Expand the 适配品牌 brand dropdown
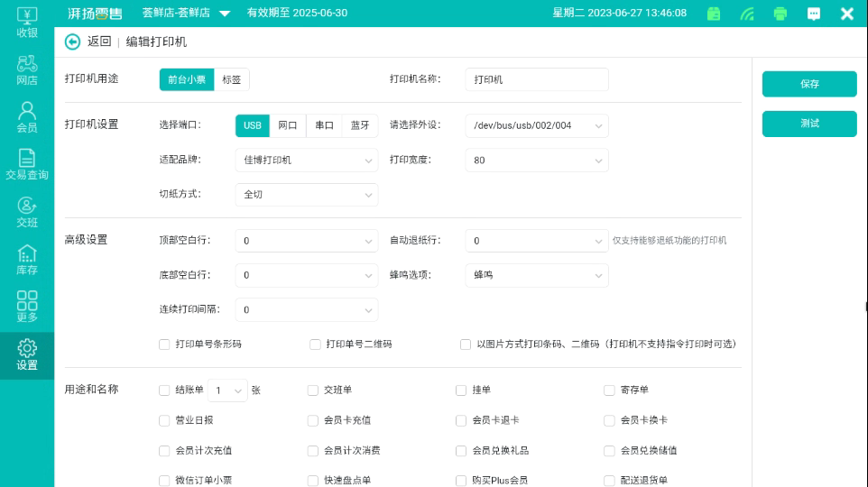 306,161
